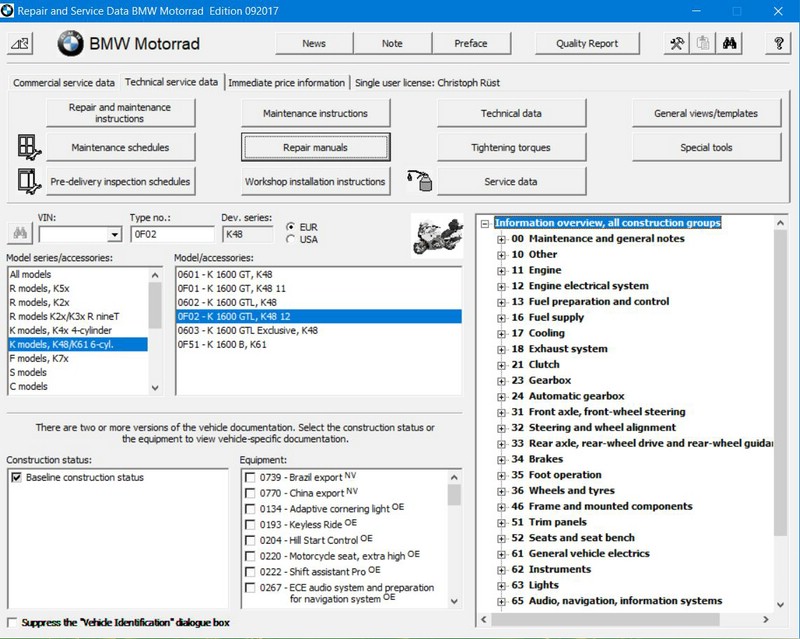800x639 pixels.
Task: Click the binoculars search icon in top toolbar
Action: pyautogui.click(x=730, y=43)
